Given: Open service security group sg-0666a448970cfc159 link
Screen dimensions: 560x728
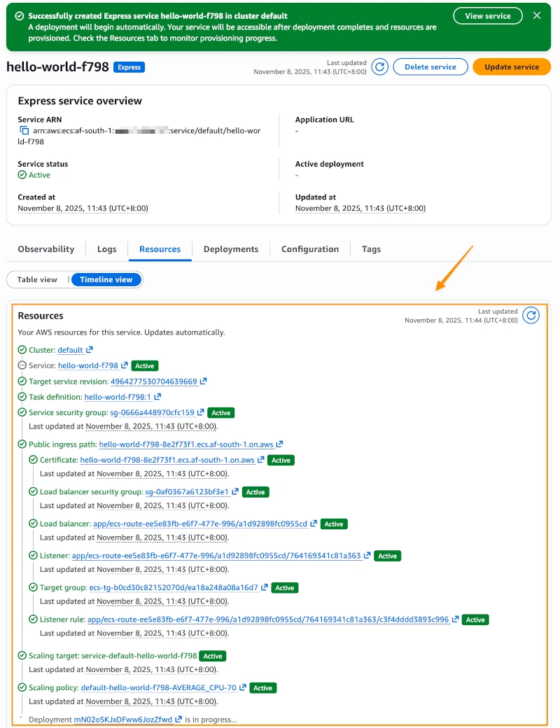Looking at the screenshot, I should point(152,413).
